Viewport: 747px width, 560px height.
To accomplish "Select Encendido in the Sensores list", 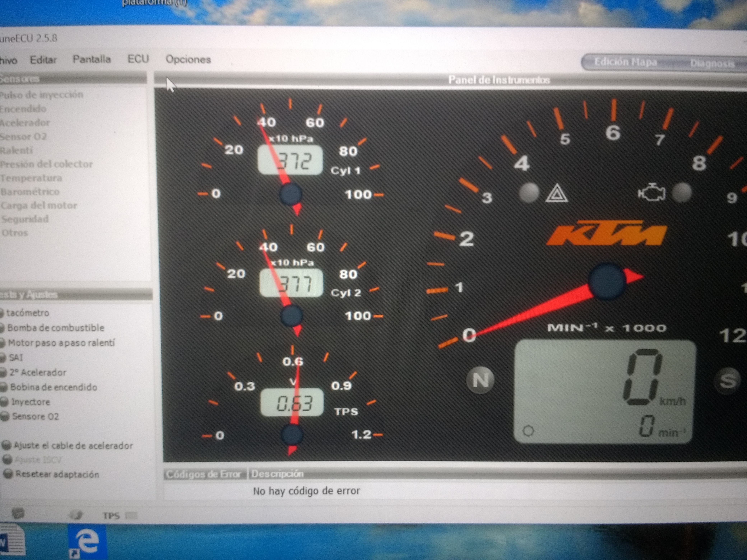I will point(23,109).
